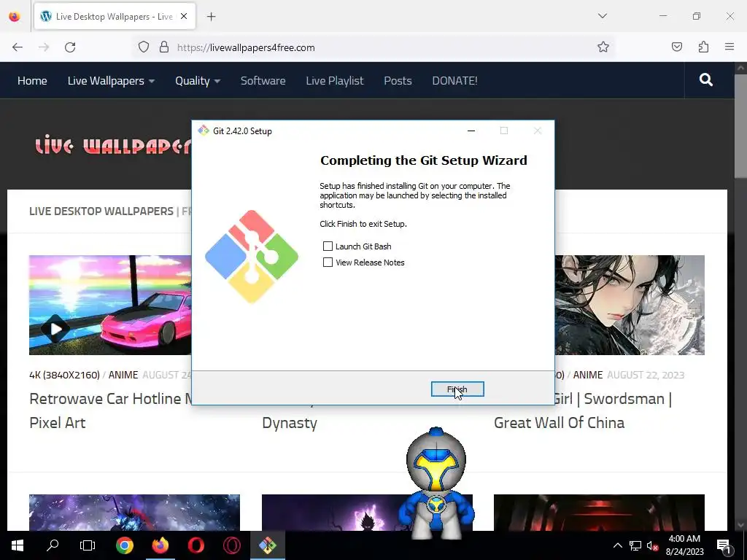Launch Opera GX from the taskbar
The width and height of the screenshot is (747, 560).
coord(231,545)
